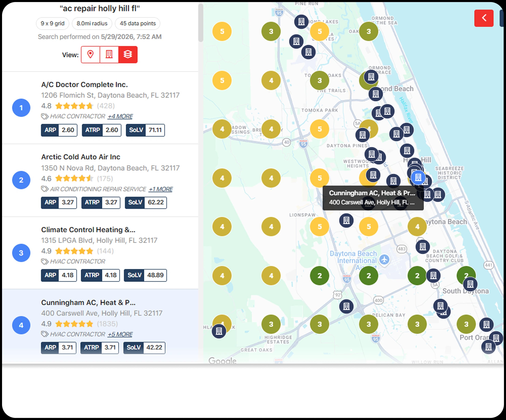The image size is (506, 420).
Task: Click the '8.0mi radius' chip
Action: click(92, 23)
